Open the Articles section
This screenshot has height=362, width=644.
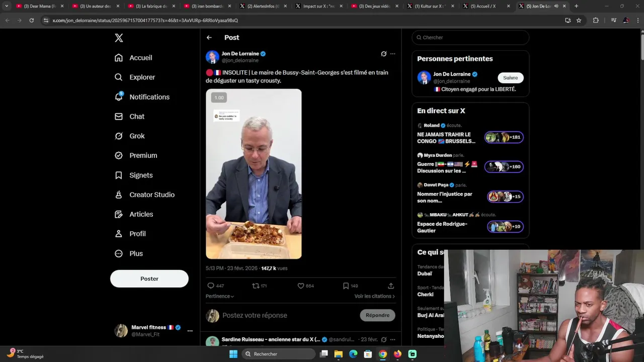coord(134,215)
